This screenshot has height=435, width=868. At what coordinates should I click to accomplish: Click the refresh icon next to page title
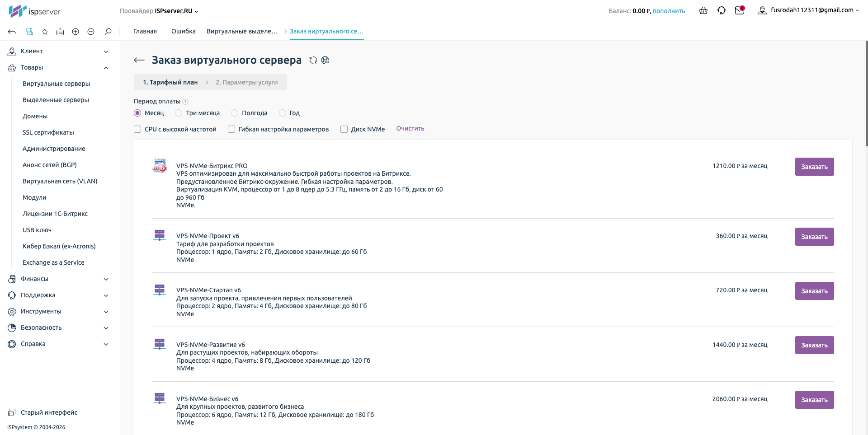pyautogui.click(x=313, y=60)
